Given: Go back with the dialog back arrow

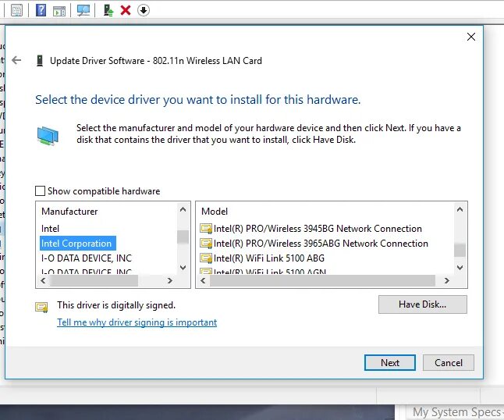Looking at the screenshot, I should point(16,60).
